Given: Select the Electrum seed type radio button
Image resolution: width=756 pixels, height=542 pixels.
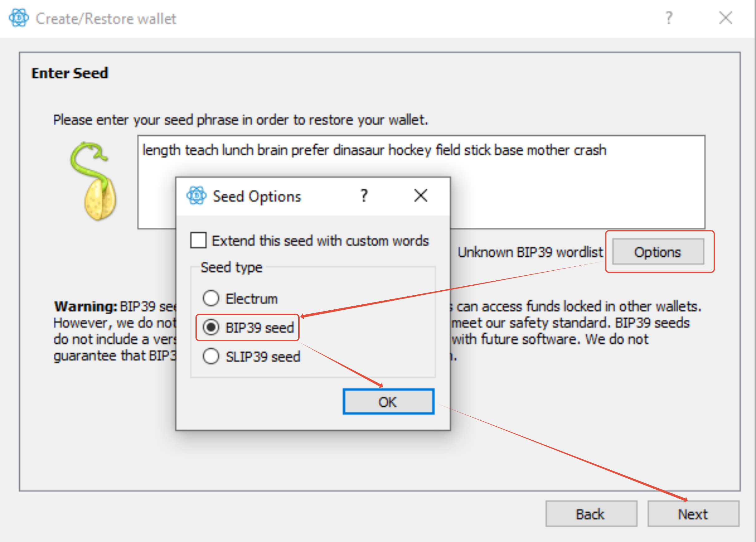Looking at the screenshot, I should pyautogui.click(x=211, y=298).
